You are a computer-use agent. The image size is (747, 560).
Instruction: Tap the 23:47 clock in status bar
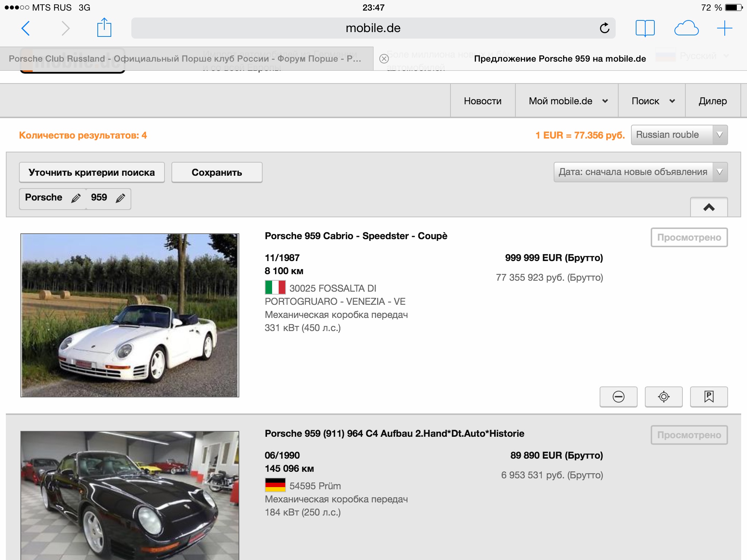point(373,8)
